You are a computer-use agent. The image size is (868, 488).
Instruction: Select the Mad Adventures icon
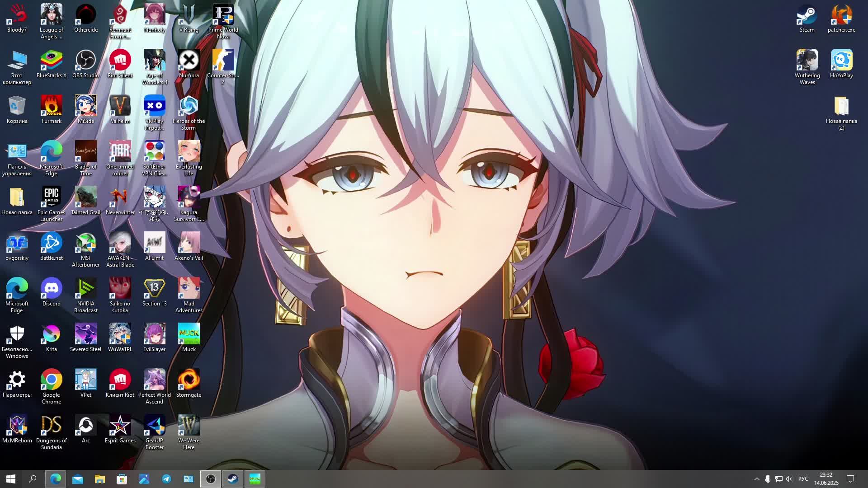pyautogui.click(x=189, y=296)
